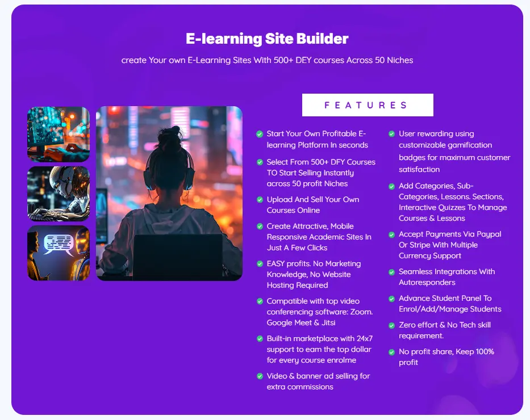Screen dimensions: 530x420
Task: Click the green checkmark beside "Start Your Own Profitable E-learning Platform"
Action: (x=260, y=135)
